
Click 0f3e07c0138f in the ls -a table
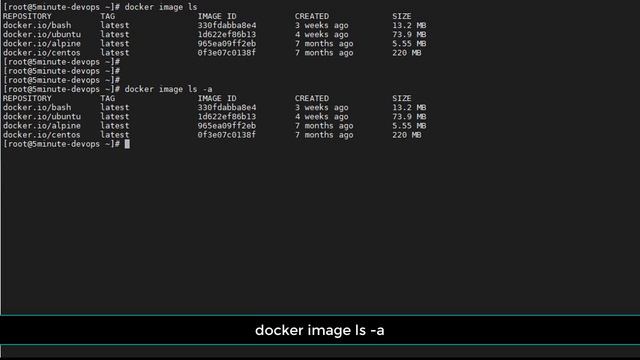pos(227,135)
